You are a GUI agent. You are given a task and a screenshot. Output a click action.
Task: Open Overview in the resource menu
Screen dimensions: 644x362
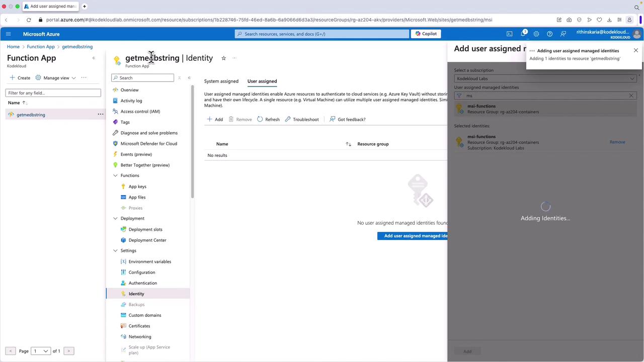[129, 90]
